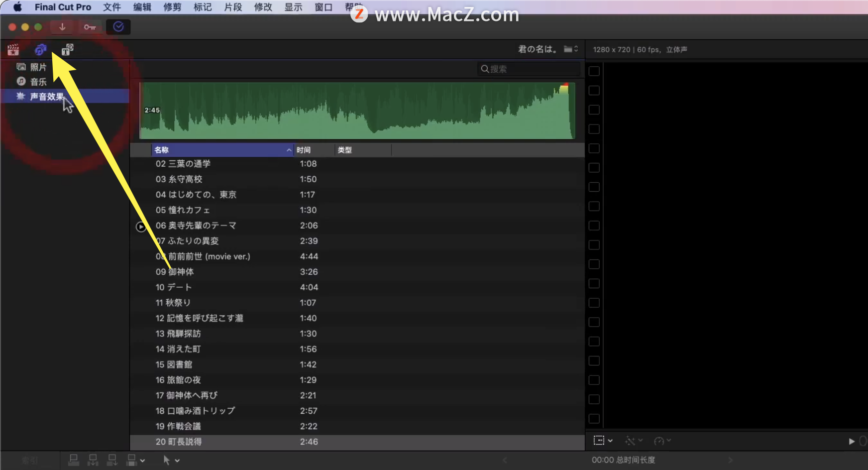This screenshot has width=868, height=470.
Task: Click the import media down-arrow button
Action: 62,27
